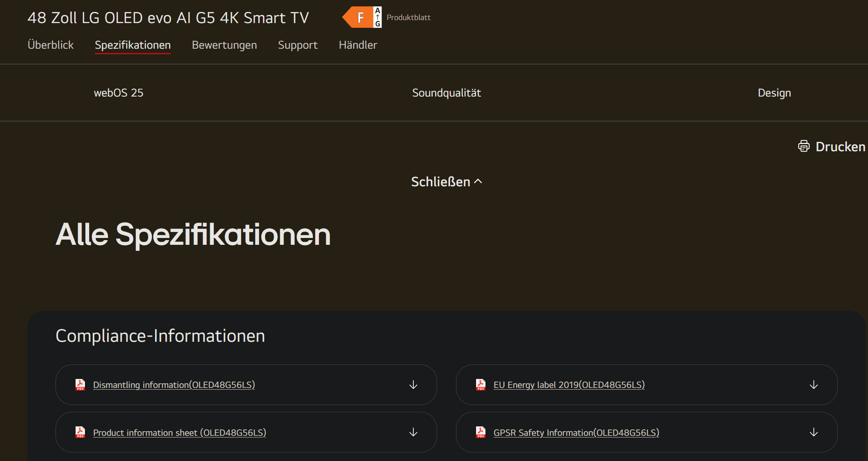868x461 pixels.
Task: Click the printer icon next to Drucken
Action: (804, 146)
